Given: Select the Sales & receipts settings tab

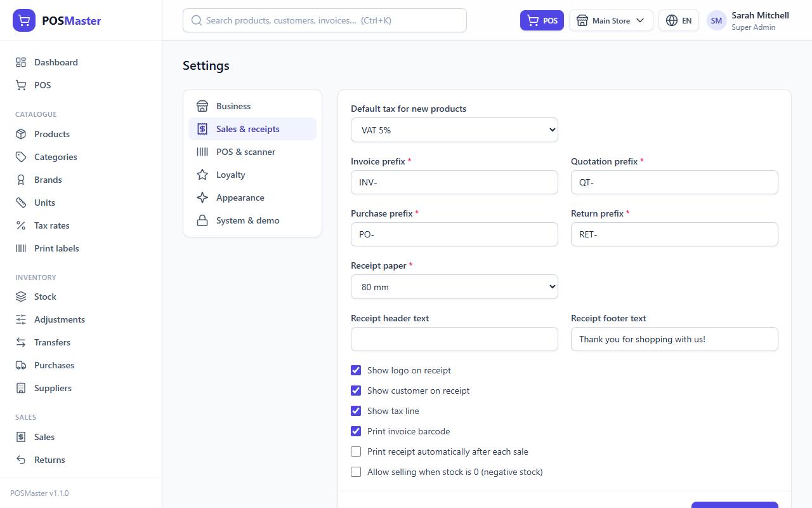Looking at the screenshot, I should click(x=252, y=129).
